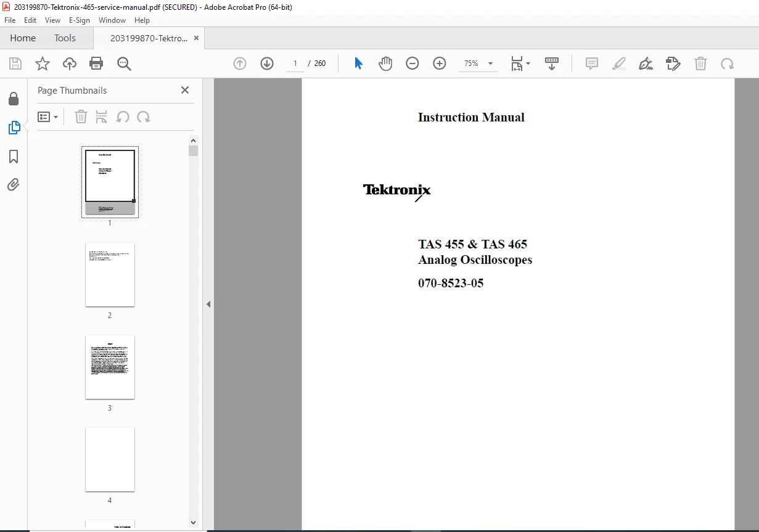Print the document

point(96,63)
